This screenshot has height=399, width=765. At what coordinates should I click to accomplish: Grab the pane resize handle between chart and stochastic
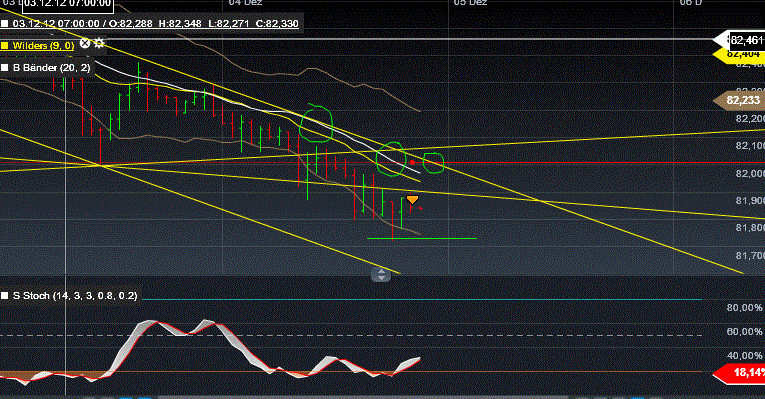pos(381,275)
